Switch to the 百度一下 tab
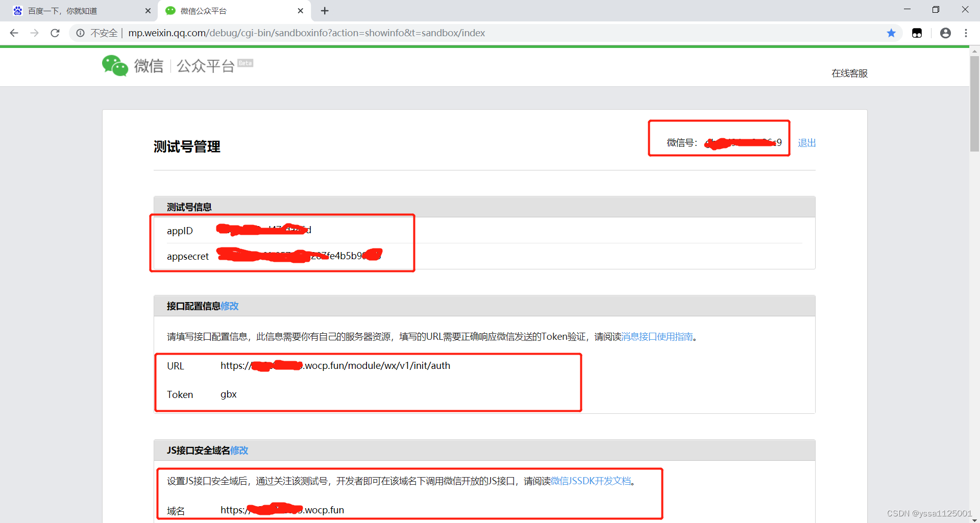 (x=82, y=11)
